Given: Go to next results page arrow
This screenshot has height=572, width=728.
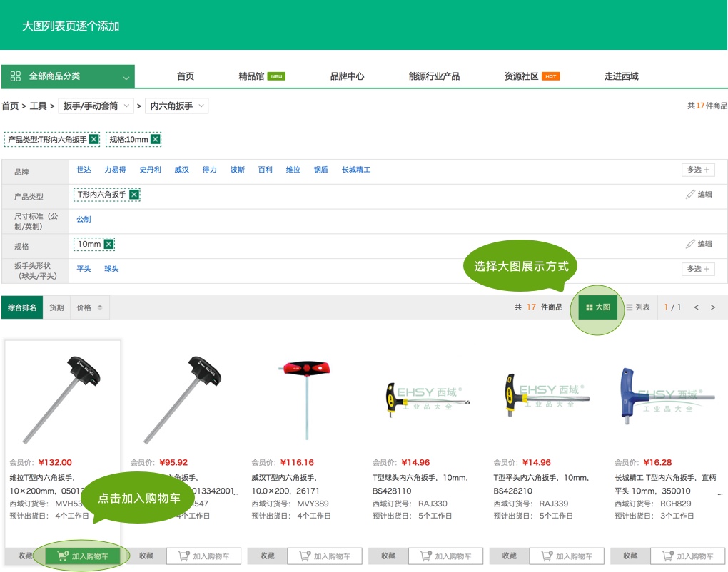Looking at the screenshot, I should (712, 307).
